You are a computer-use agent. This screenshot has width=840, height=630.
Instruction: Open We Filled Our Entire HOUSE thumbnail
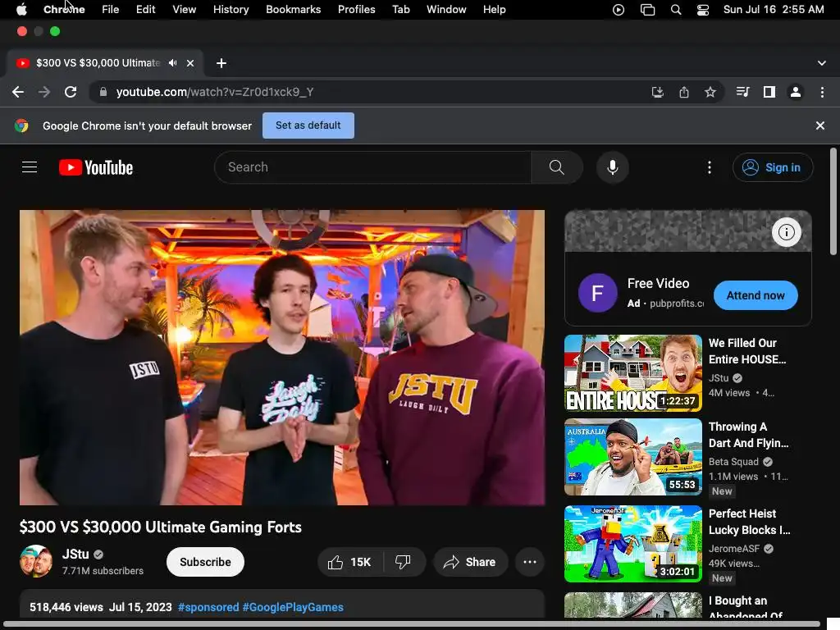[633, 373]
